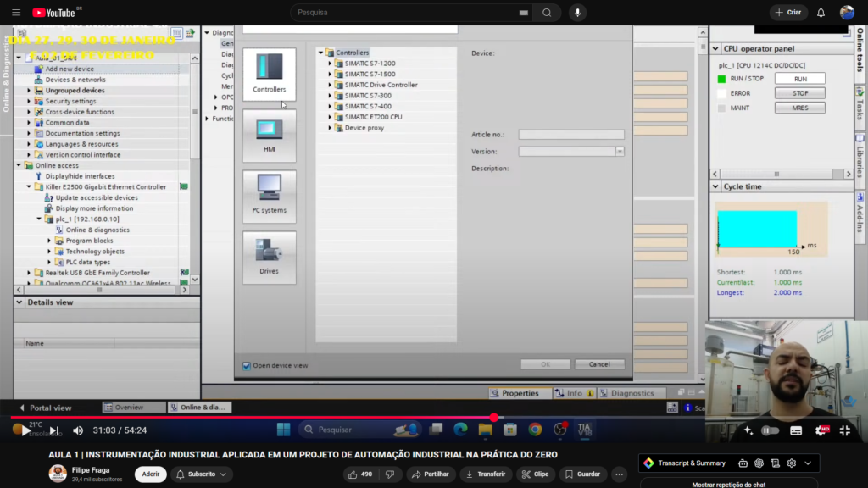Click the RUN button on CPU panel

point(800,79)
